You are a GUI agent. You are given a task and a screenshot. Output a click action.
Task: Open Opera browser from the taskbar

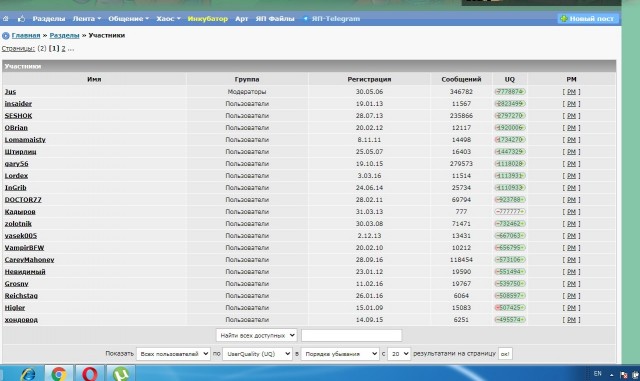pos(90,374)
